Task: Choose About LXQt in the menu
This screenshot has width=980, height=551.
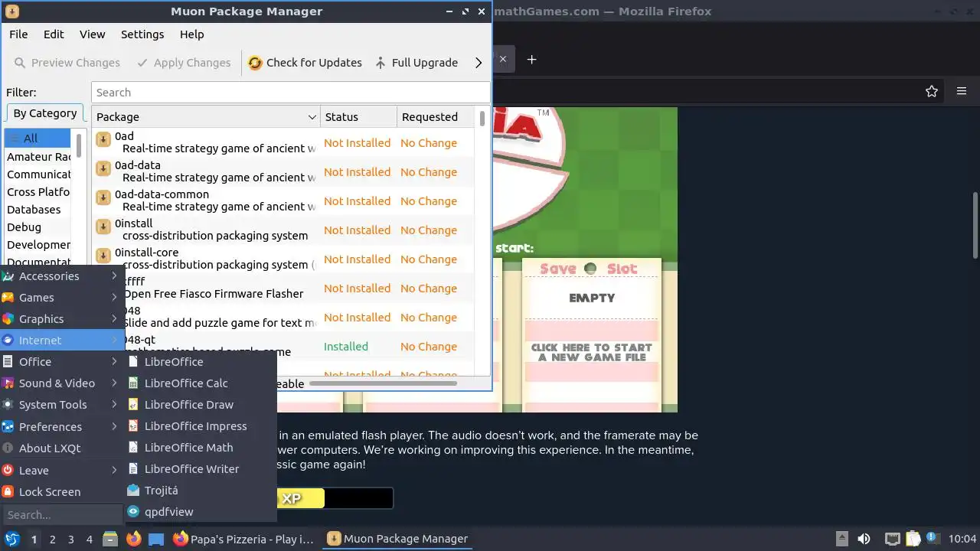Action: click(62, 448)
